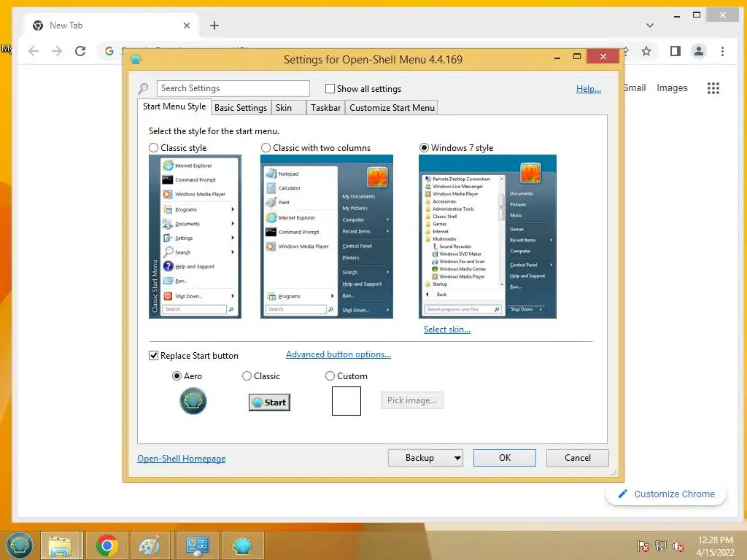This screenshot has height=560, width=747.
Task: Click the muted volume tray icon
Action: click(678, 545)
